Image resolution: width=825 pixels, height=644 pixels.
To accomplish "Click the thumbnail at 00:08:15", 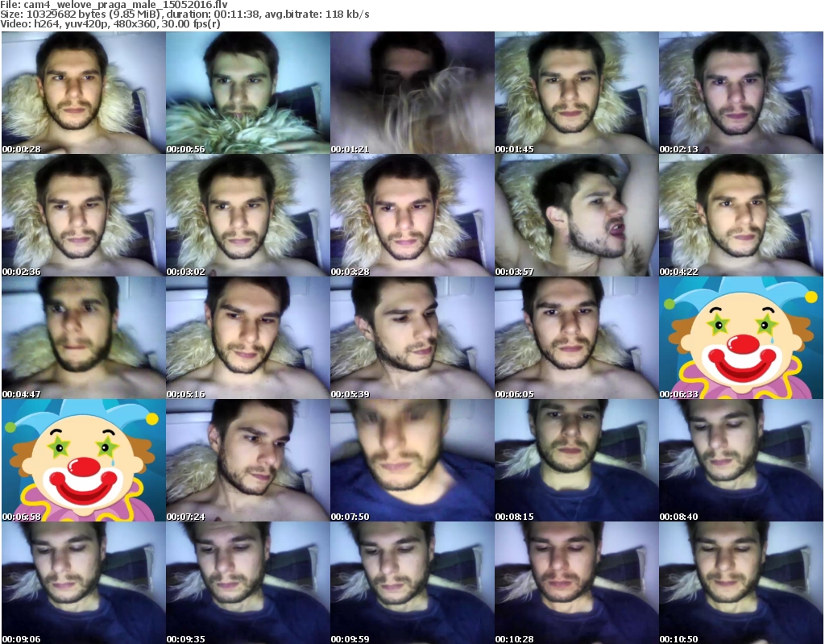I will coord(577,460).
